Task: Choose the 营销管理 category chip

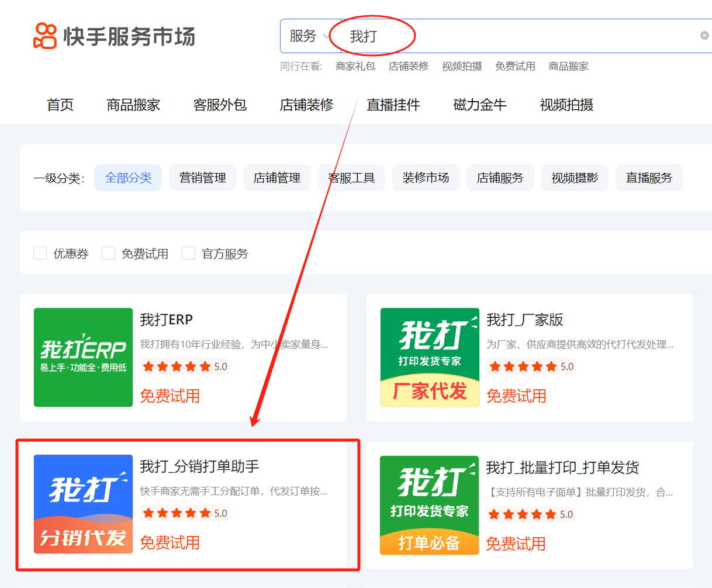Action: tap(202, 177)
